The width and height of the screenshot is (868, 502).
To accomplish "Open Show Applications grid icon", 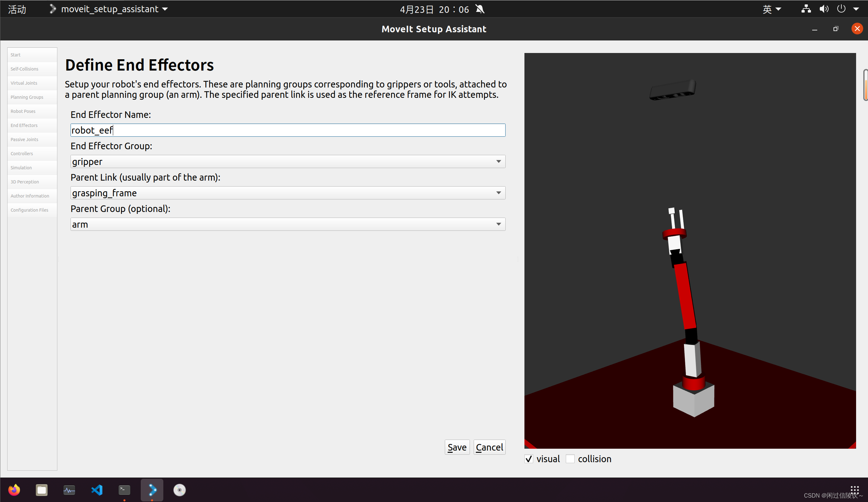I will 854,489.
